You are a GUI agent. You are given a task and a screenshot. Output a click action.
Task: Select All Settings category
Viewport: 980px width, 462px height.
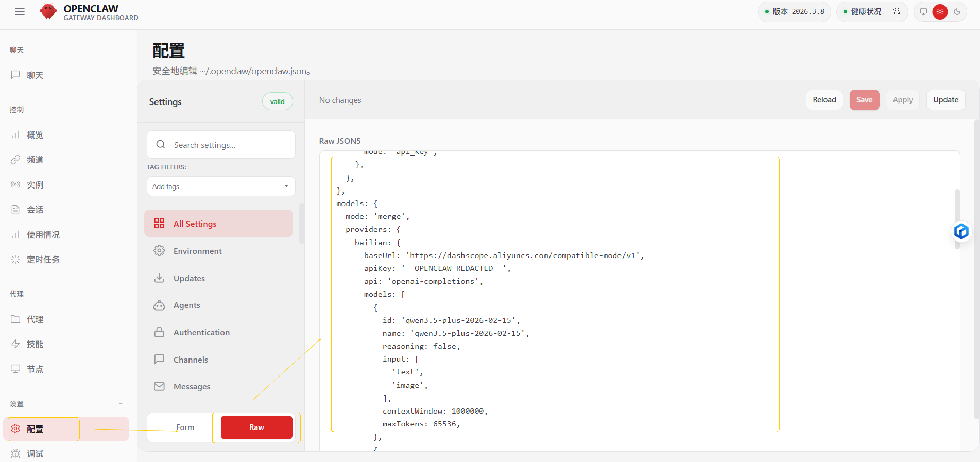click(x=218, y=224)
